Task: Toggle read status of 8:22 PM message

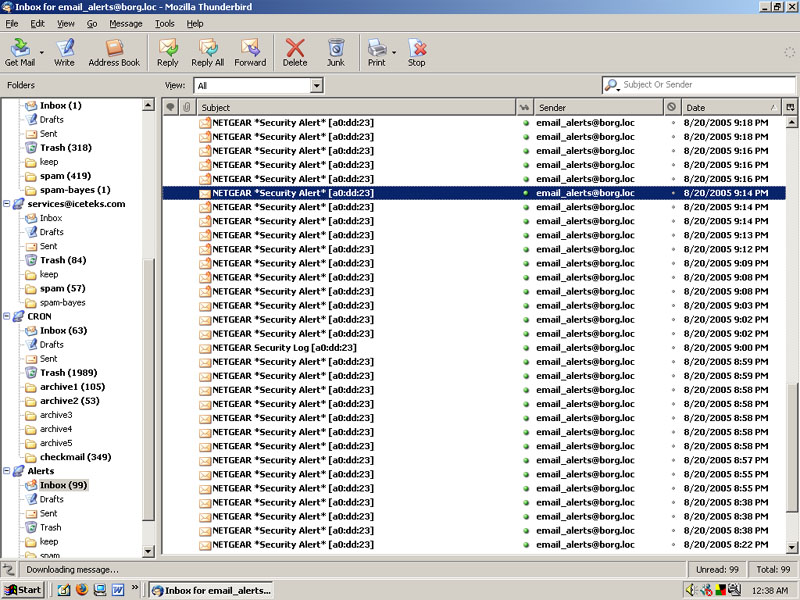Action: (526, 544)
